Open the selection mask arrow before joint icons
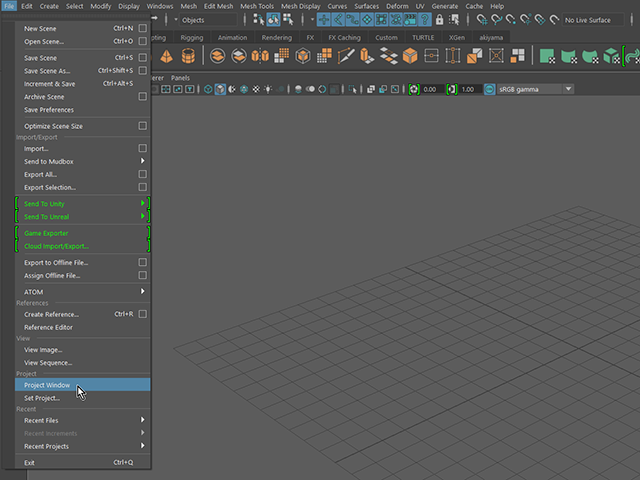Viewport: 640px width, 480px height. click(312, 19)
